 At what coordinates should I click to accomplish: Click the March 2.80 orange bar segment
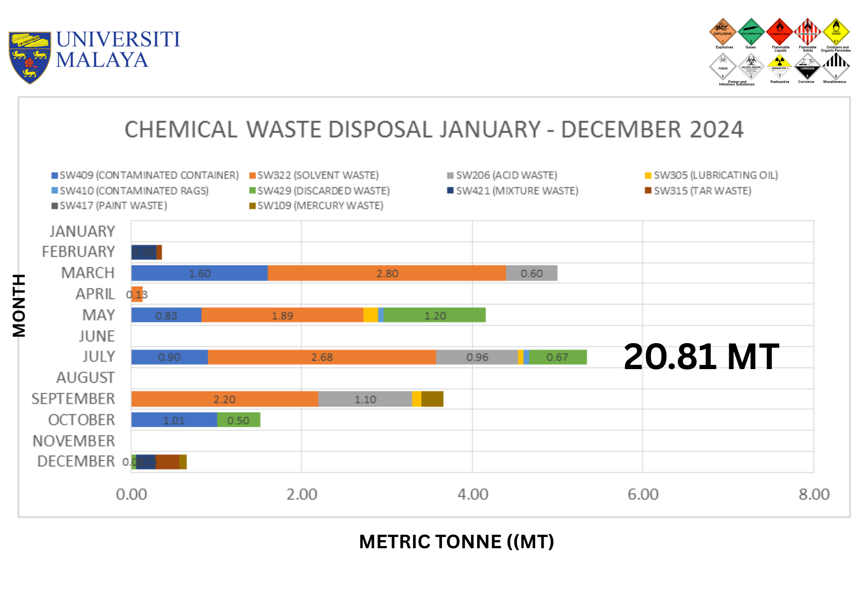tap(387, 273)
